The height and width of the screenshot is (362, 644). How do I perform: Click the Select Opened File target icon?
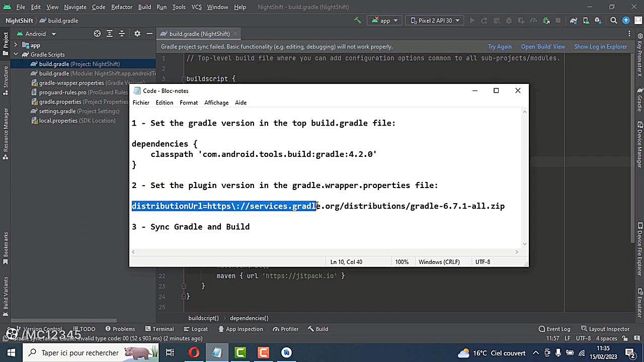point(97,34)
